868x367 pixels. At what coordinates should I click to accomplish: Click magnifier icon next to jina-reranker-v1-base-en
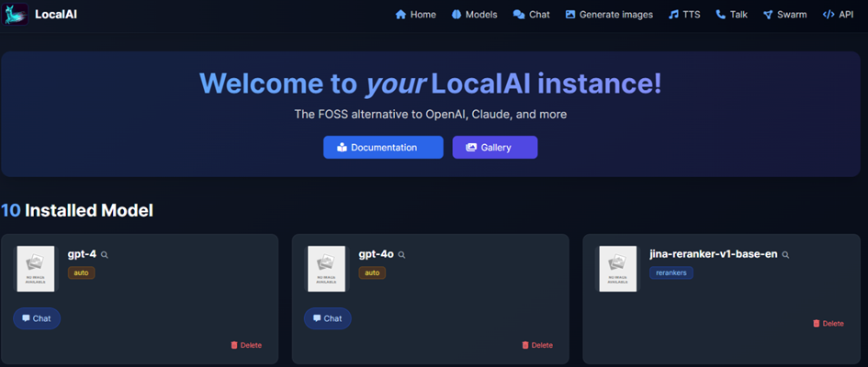(785, 255)
